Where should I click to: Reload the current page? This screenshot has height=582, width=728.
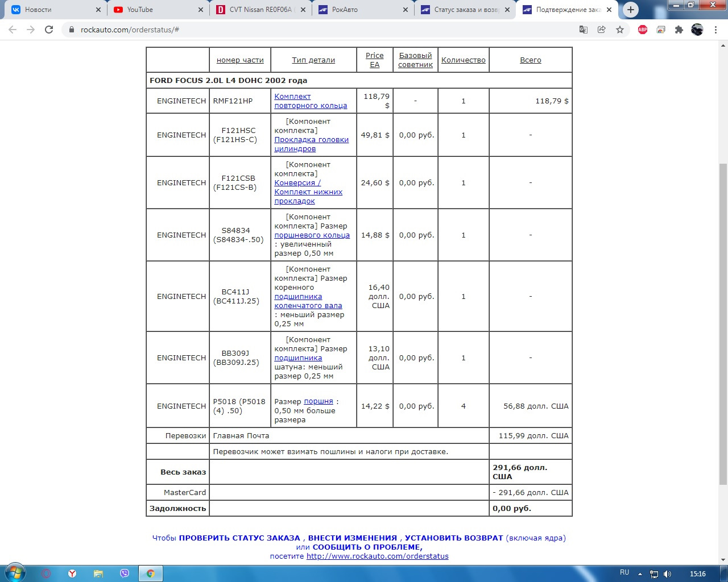[x=49, y=30]
